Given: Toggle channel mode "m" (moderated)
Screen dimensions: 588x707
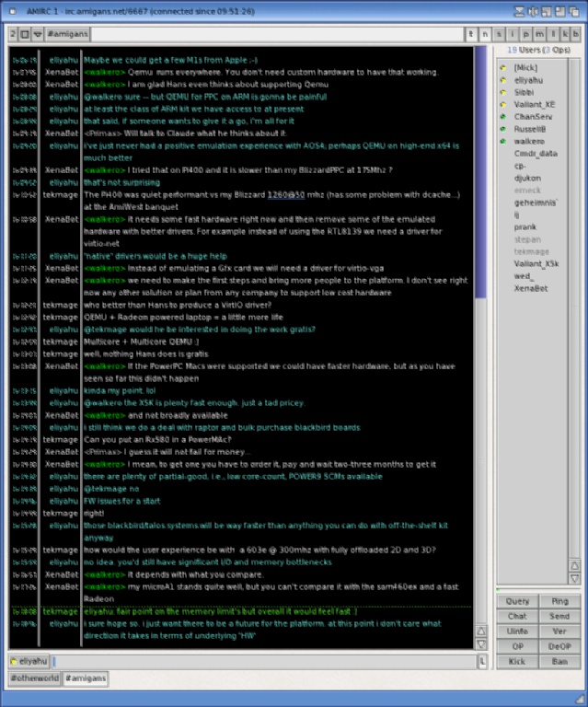Looking at the screenshot, I should click(x=539, y=34).
